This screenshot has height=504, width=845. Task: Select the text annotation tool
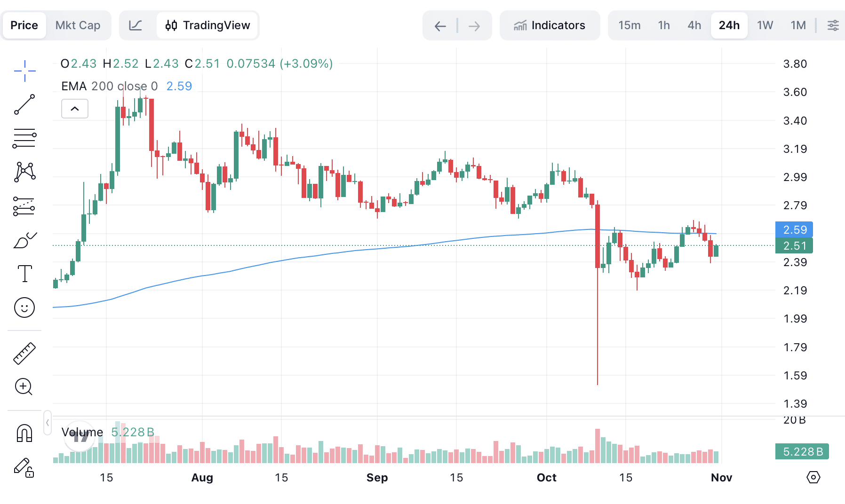coord(24,274)
